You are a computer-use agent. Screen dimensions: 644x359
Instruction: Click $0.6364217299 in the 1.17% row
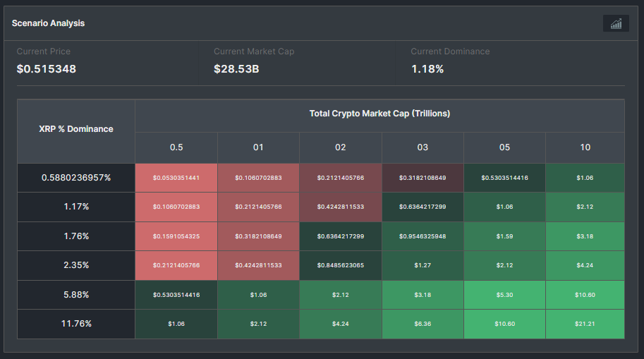coord(423,207)
